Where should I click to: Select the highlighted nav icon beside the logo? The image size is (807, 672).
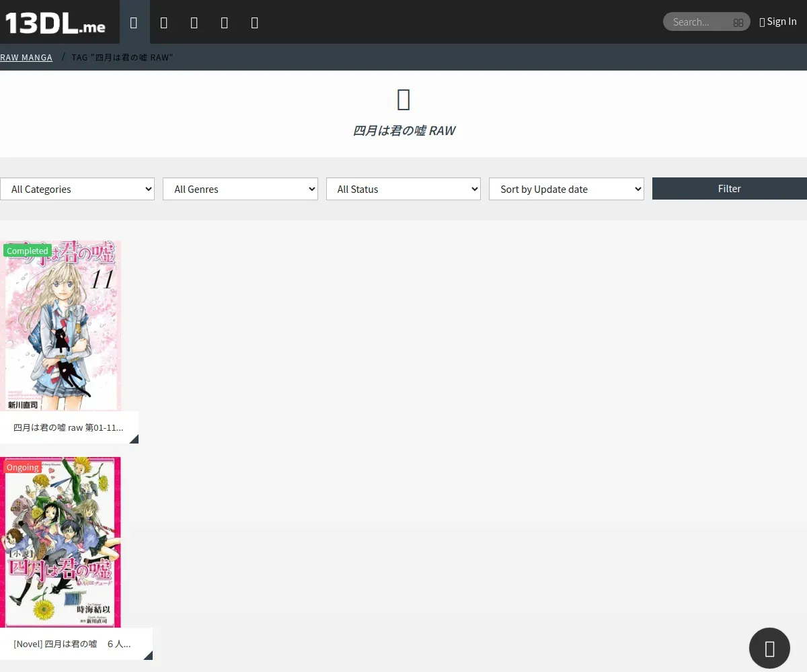[x=134, y=22]
